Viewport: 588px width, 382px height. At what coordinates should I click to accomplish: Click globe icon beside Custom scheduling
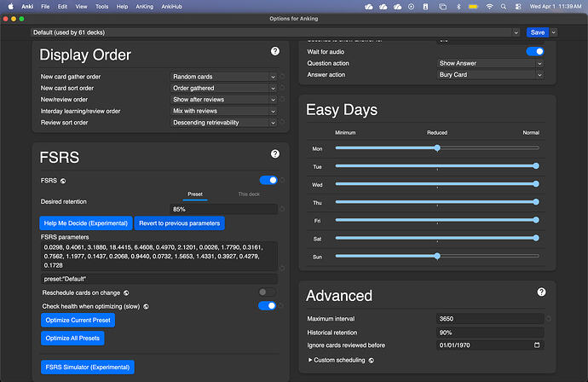pyautogui.click(x=371, y=360)
